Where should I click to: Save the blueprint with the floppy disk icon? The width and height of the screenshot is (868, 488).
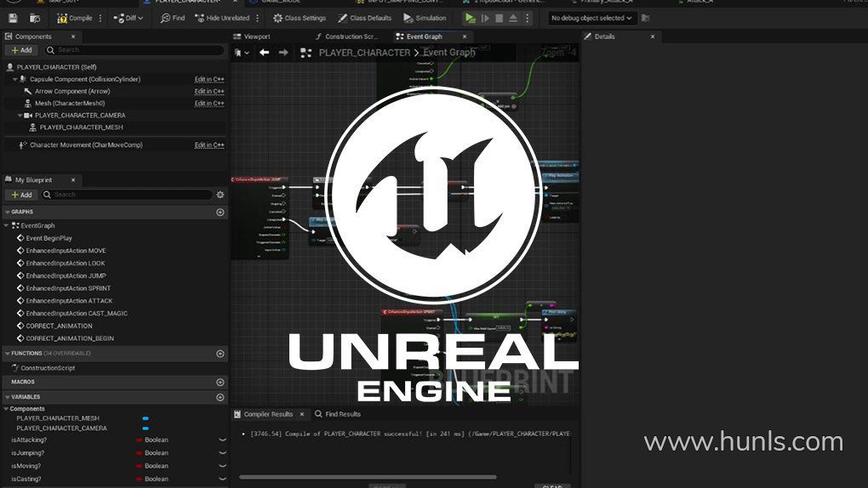(x=13, y=18)
